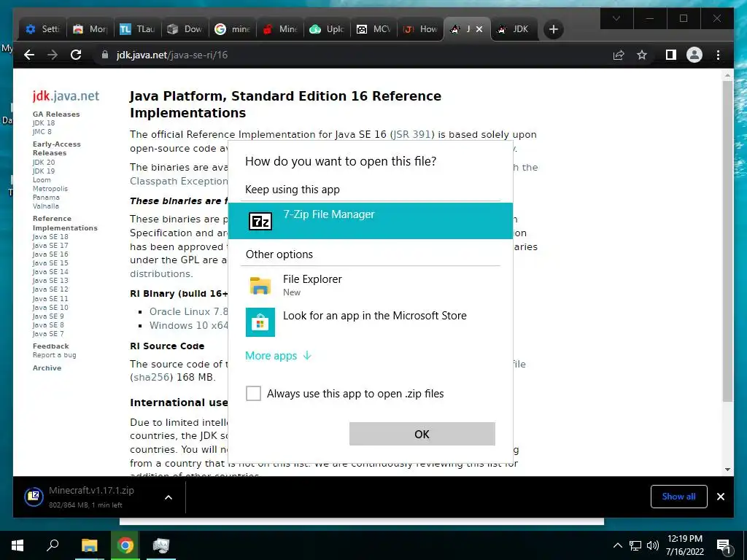This screenshot has height=560, width=747.
Task: Choose File Explorer to open the file
Action: click(x=370, y=285)
